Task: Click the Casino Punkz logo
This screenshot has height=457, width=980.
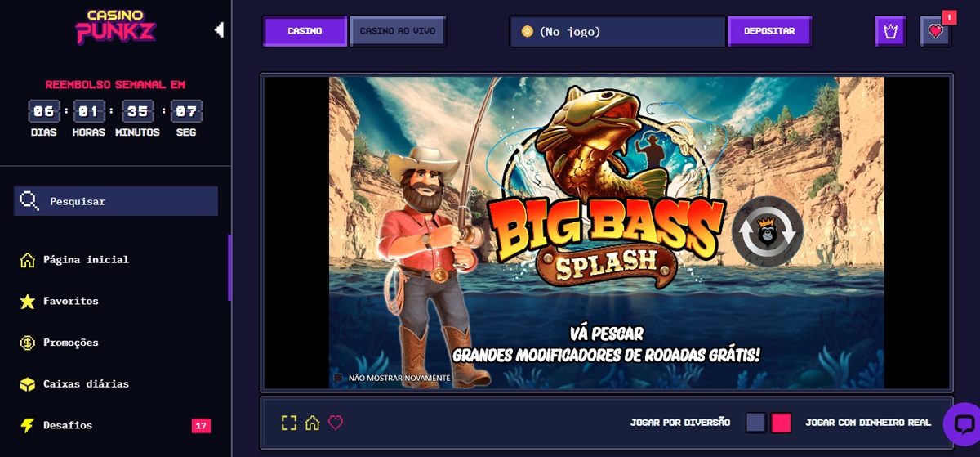Action: click(x=115, y=26)
